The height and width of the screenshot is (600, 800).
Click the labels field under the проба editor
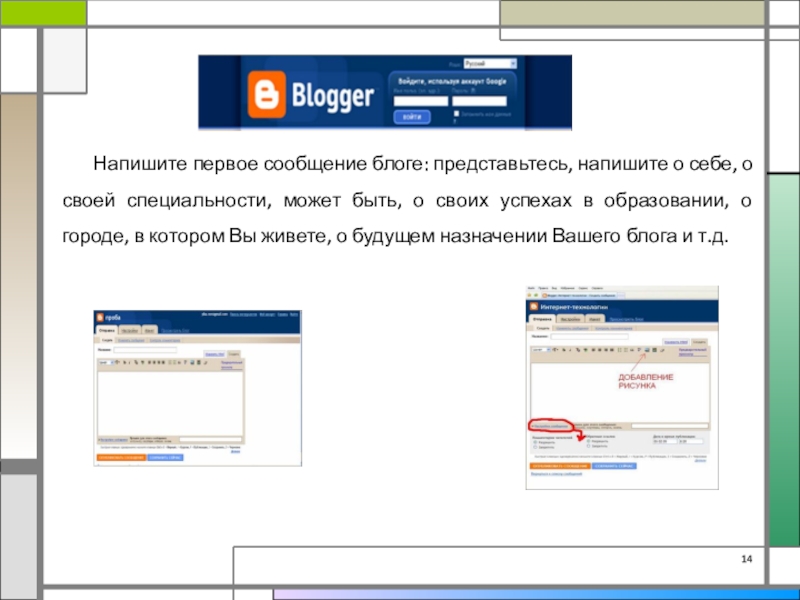[x=211, y=439]
